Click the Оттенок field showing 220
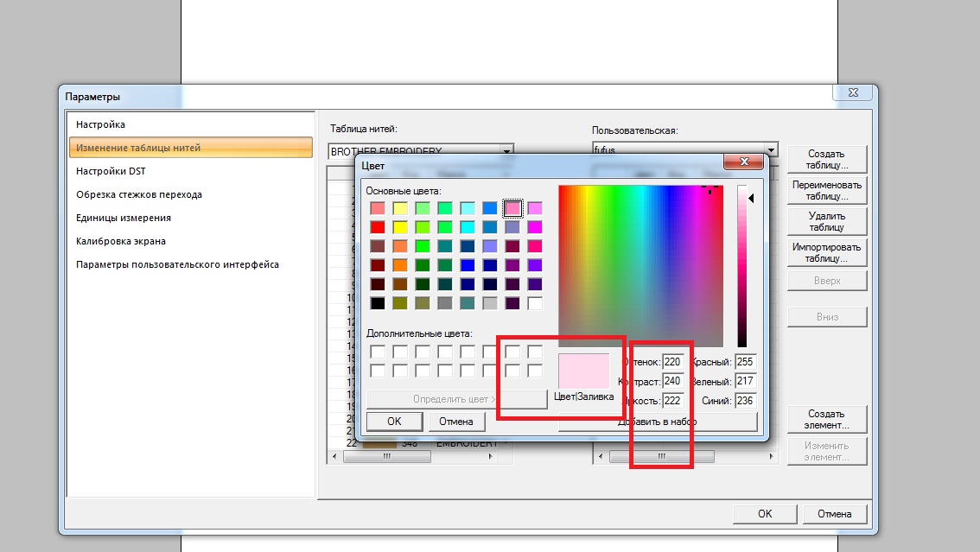This screenshot has height=552, width=980. pyautogui.click(x=672, y=362)
